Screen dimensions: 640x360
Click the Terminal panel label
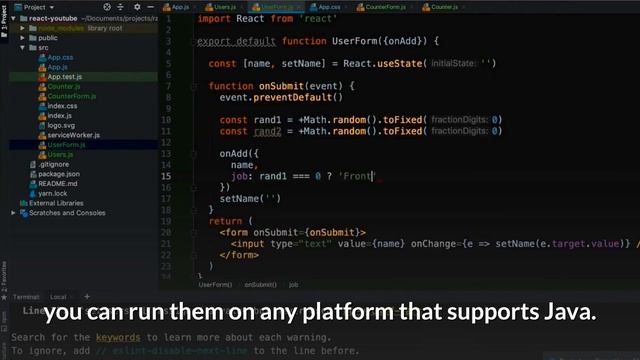[x=26, y=297]
